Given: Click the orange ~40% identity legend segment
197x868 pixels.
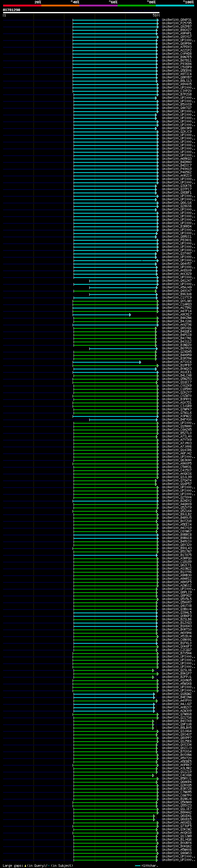Looking at the screenshot, I should (60, 6).
